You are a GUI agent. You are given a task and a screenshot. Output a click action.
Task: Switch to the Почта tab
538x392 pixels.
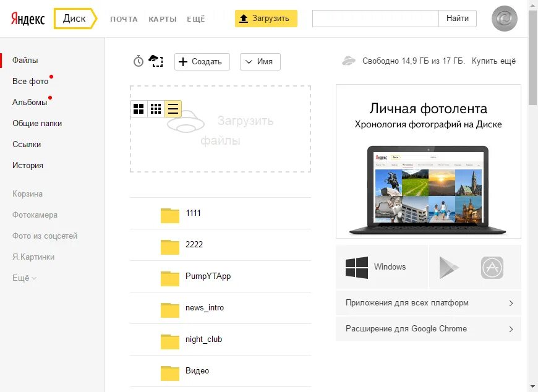(x=124, y=19)
